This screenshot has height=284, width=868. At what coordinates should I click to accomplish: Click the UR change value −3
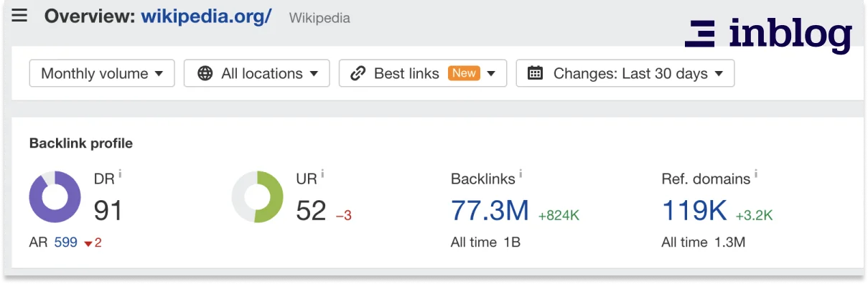click(x=344, y=214)
